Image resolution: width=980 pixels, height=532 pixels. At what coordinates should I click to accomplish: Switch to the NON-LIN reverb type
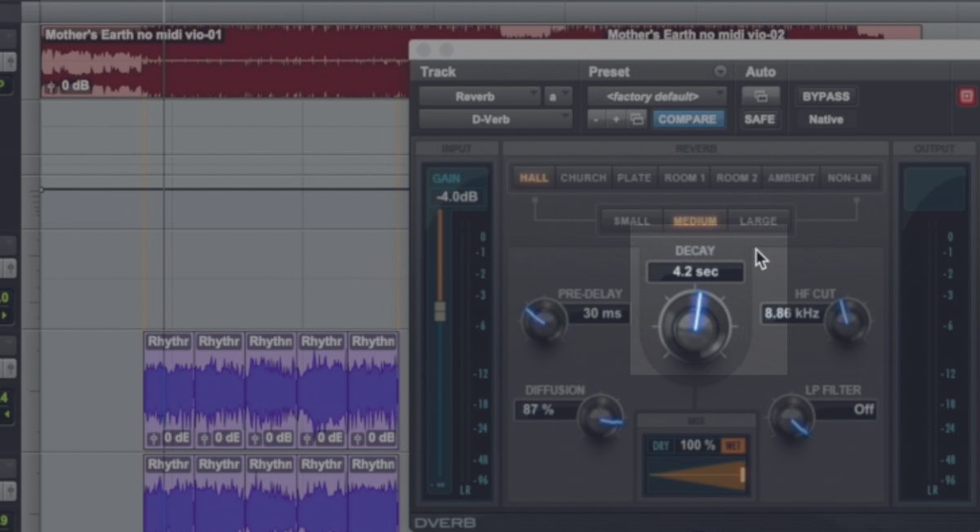850,177
